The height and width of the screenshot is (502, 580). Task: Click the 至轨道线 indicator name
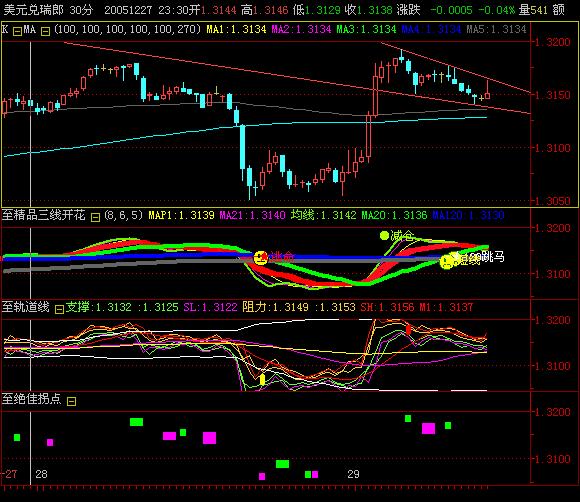[26, 307]
